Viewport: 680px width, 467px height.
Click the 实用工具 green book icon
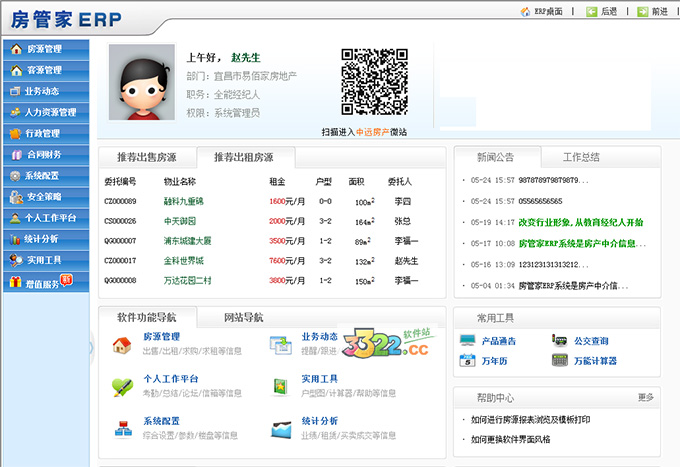pos(282,386)
